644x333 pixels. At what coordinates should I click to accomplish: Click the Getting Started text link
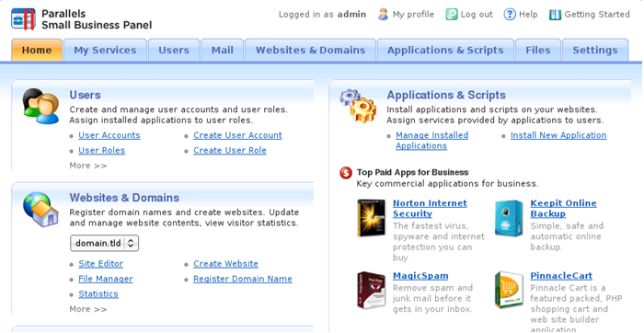[597, 15]
